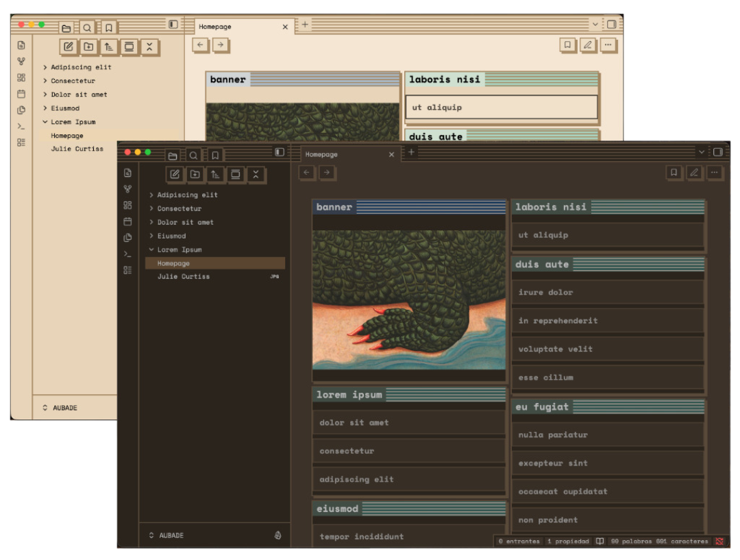Close Homepage tab in light window
The image size is (740, 560).
point(285,27)
